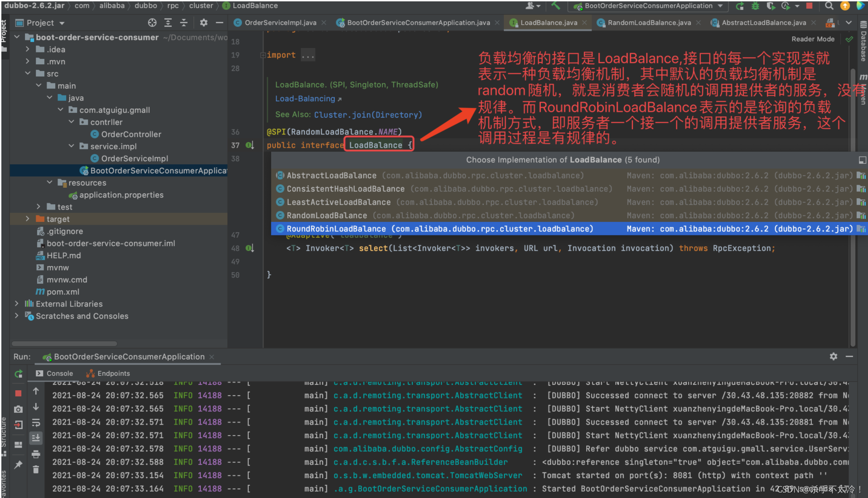The width and height of the screenshot is (868, 498).
Task: Hide the Project tool window
Action: coord(219,23)
